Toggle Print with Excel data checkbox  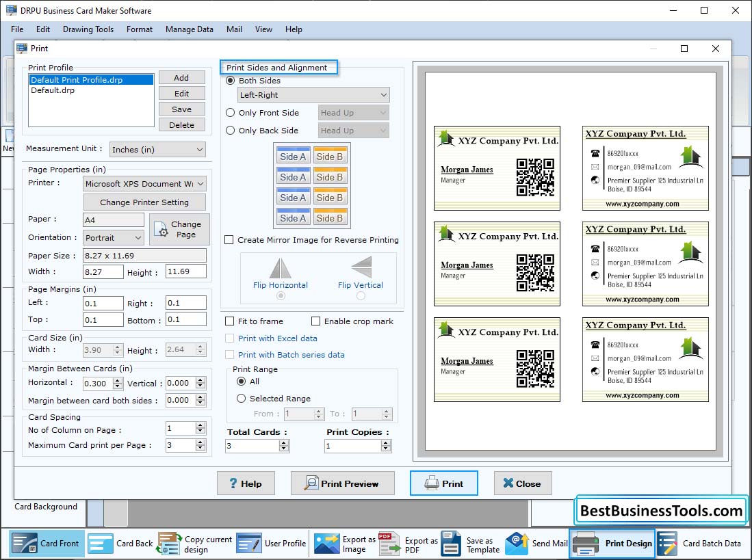(230, 338)
